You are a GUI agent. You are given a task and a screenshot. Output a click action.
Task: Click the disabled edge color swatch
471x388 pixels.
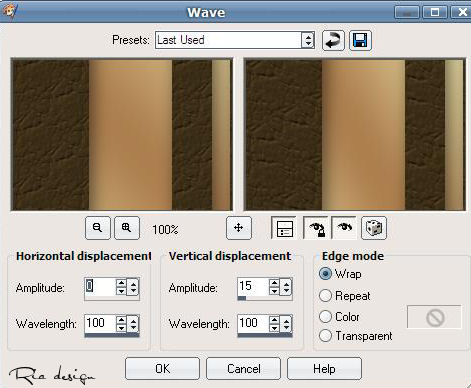[x=434, y=317]
